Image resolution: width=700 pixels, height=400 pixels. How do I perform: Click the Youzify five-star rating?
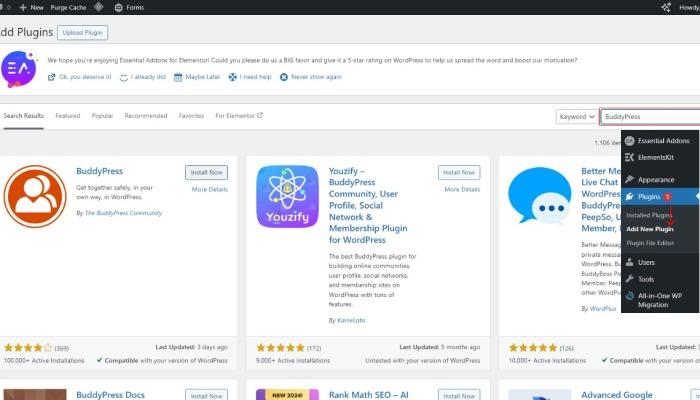click(280, 347)
